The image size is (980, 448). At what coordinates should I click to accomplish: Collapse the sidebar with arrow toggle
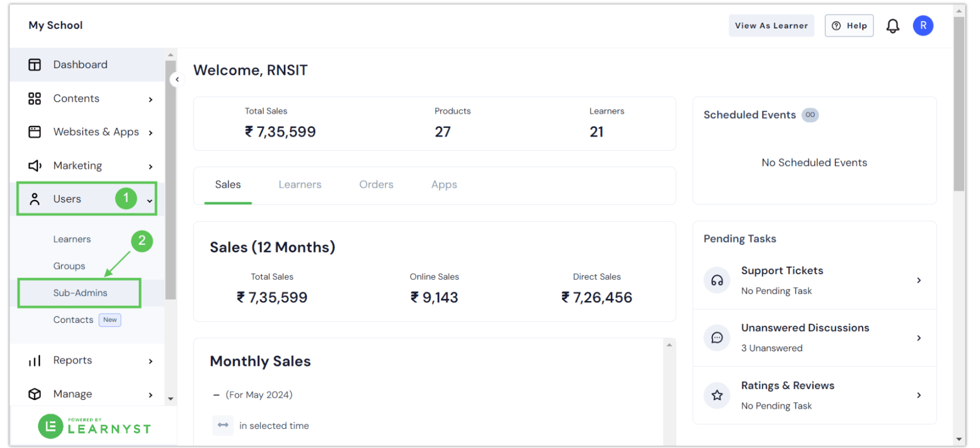[177, 79]
